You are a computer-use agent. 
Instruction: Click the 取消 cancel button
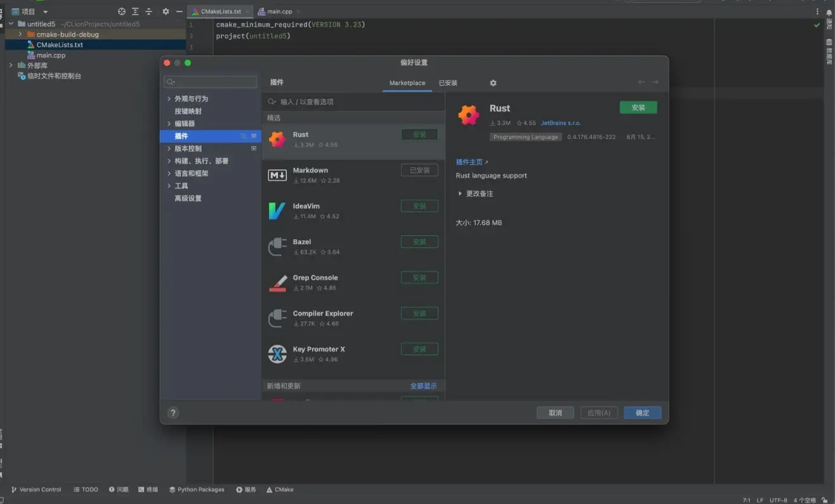555,413
